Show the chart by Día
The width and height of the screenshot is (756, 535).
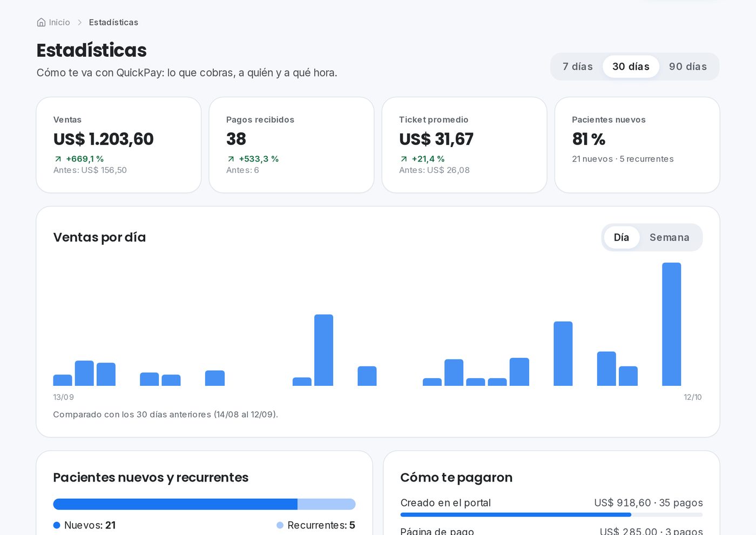click(x=622, y=237)
